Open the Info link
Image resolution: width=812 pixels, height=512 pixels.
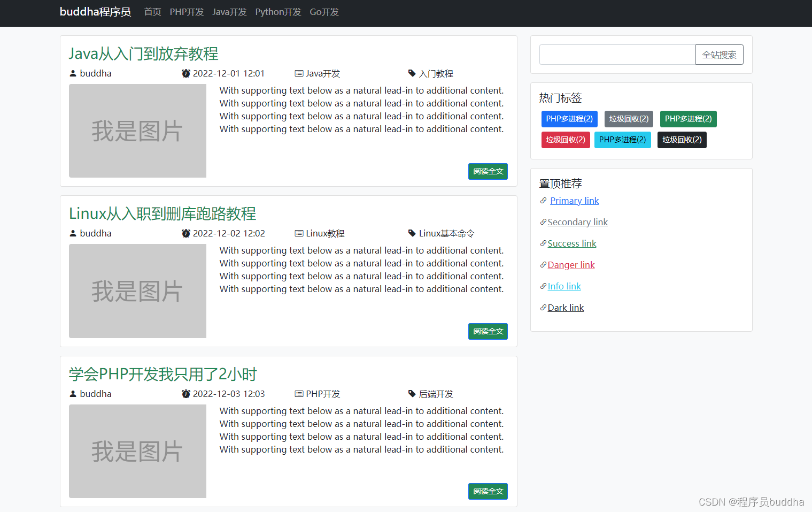564,286
